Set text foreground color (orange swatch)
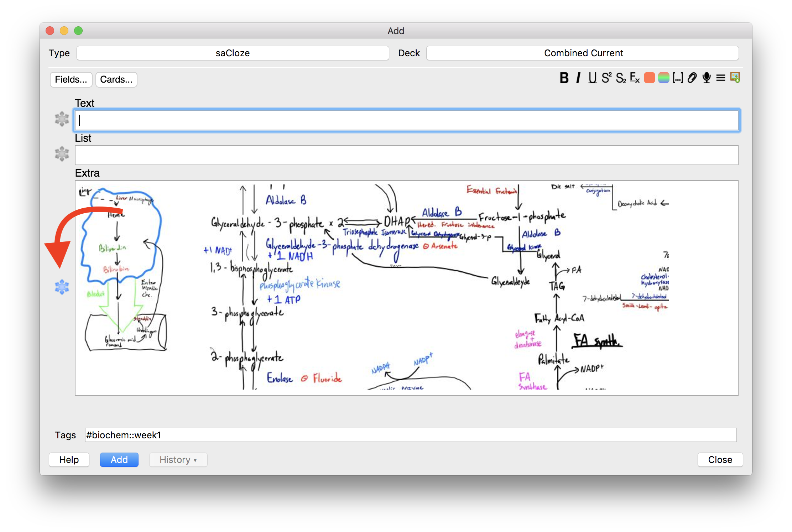Viewport: 792px width, 532px height. [x=650, y=78]
